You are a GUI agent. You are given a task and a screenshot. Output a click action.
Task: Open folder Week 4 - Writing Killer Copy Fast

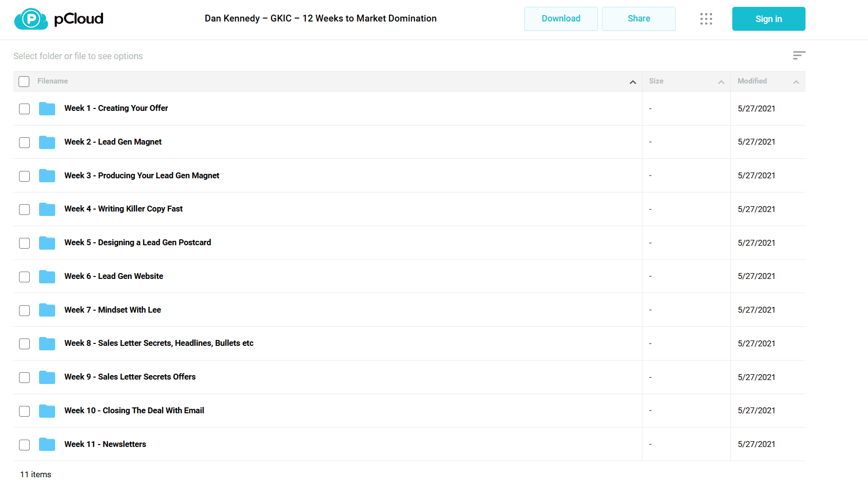(x=124, y=209)
